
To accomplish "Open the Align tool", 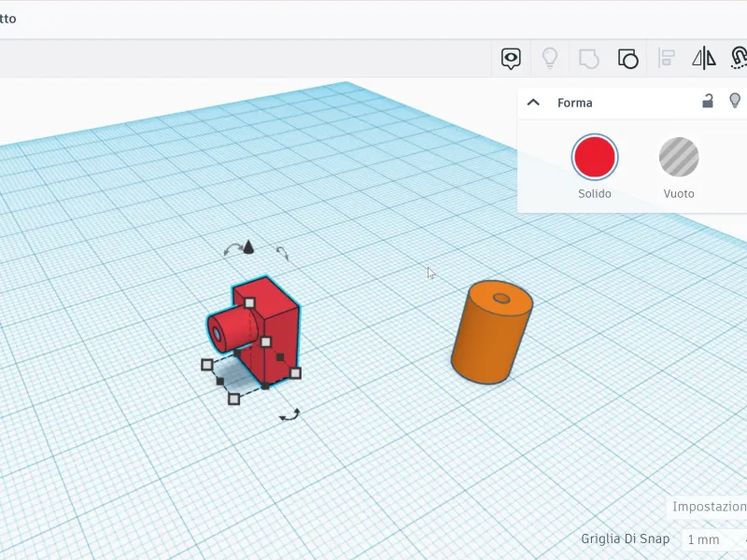I will pos(666,59).
